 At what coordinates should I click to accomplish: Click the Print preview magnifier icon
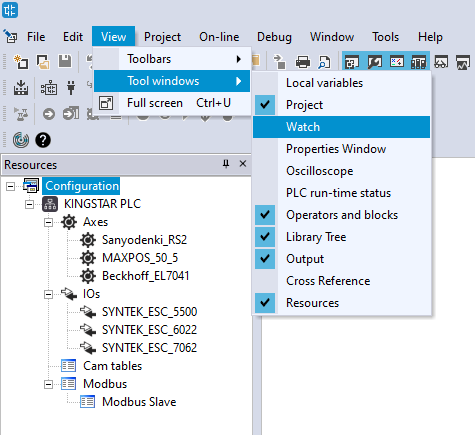(324, 62)
